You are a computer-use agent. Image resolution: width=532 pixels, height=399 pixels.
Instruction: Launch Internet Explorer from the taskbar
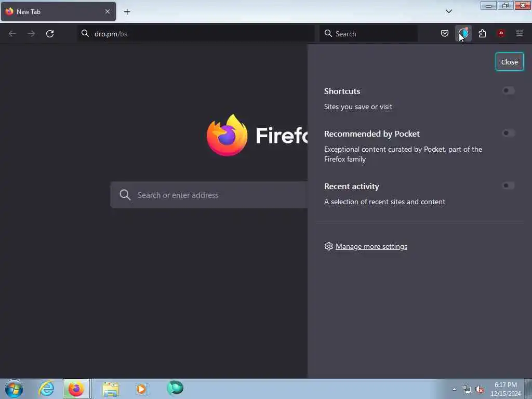(46, 389)
